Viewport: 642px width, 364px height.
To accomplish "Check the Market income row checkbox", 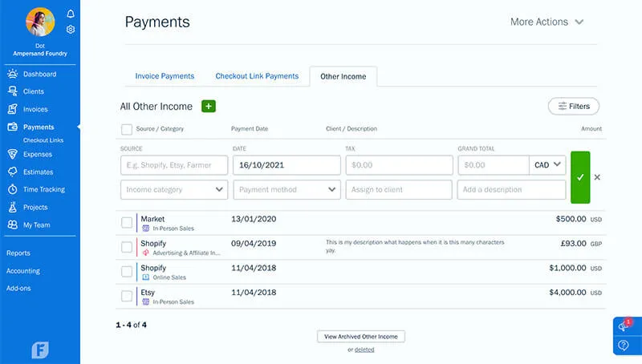I will click(x=127, y=222).
